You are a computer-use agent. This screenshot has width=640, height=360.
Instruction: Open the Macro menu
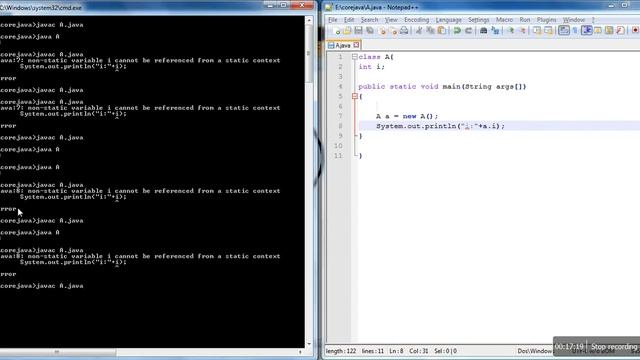(x=504, y=20)
